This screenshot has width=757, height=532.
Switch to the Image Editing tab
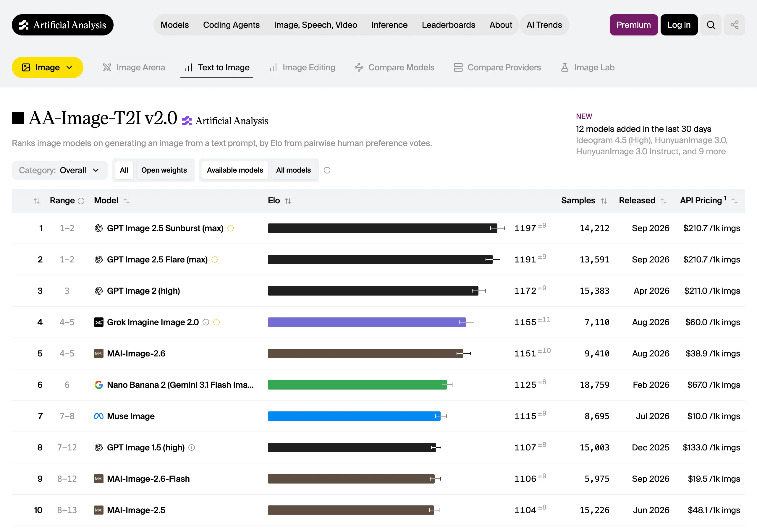click(x=302, y=67)
